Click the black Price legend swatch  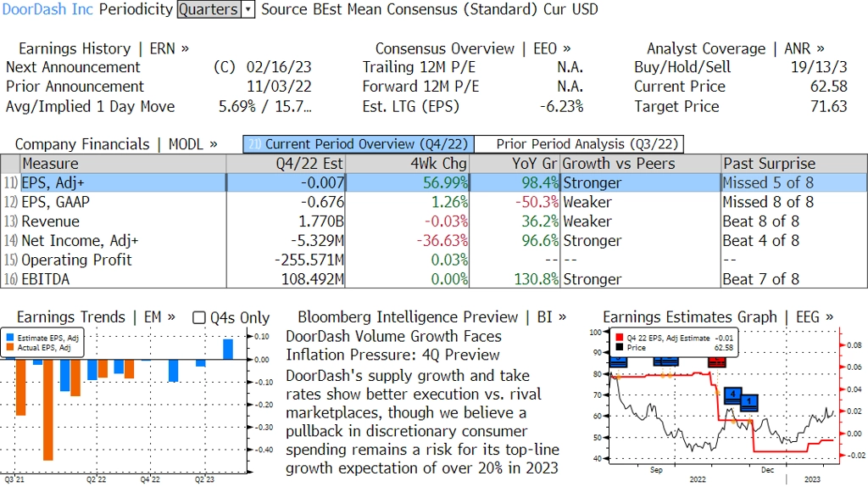[620, 347]
